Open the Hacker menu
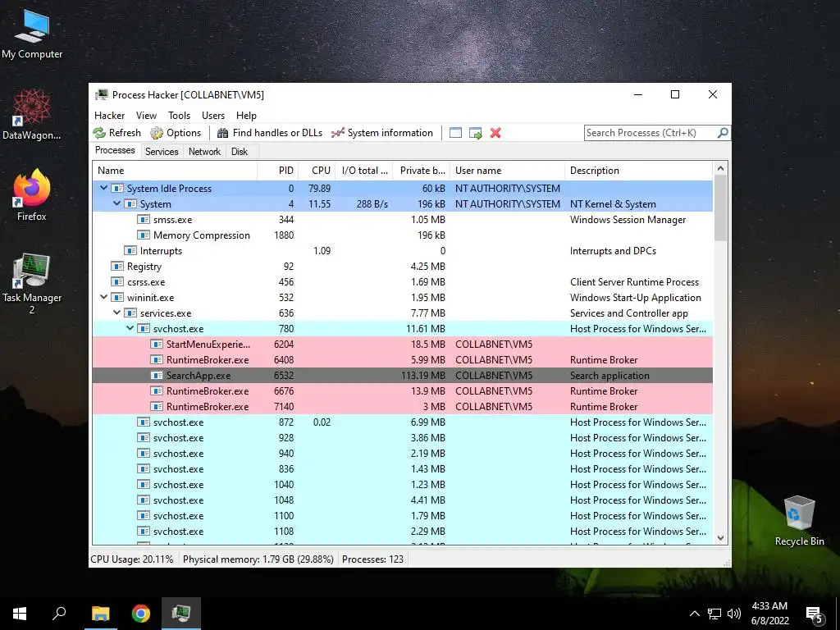This screenshot has width=840, height=630. tap(109, 115)
